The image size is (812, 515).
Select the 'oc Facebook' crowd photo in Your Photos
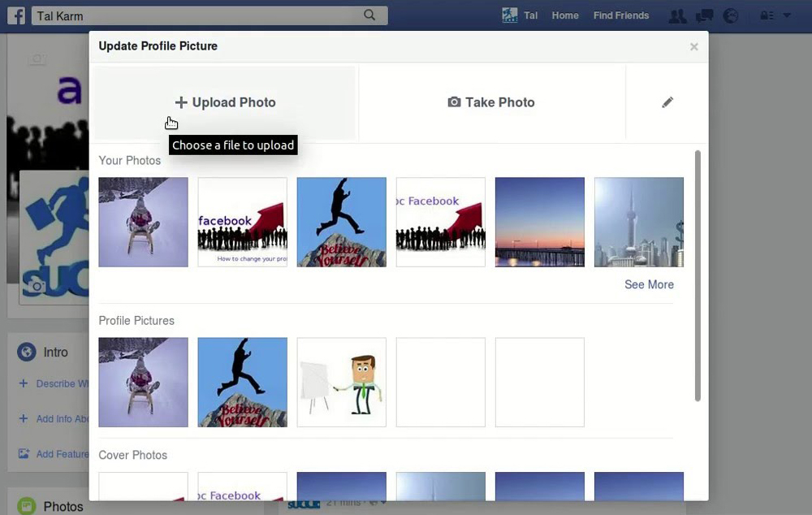pyautogui.click(x=441, y=223)
